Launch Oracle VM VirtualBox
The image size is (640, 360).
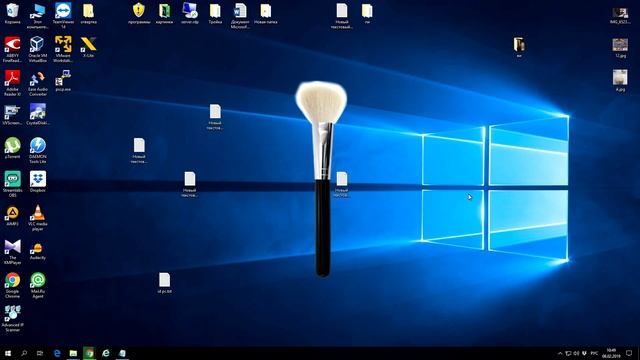[x=38, y=49]
